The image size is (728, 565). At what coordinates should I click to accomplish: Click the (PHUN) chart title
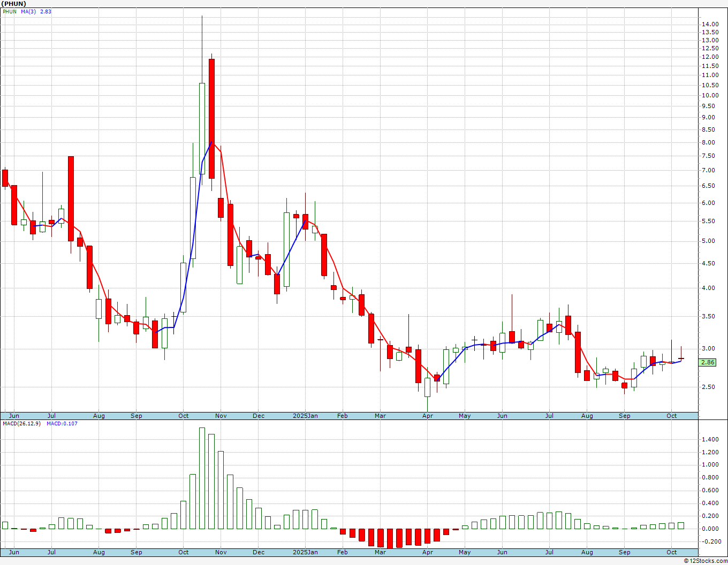[x=13, y=3]
